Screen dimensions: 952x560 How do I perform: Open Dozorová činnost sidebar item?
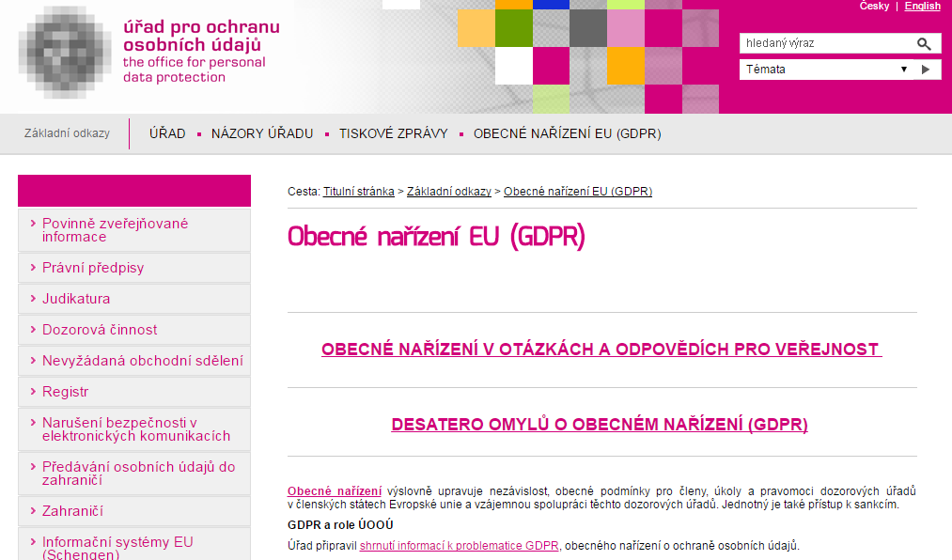click(134, 330)
